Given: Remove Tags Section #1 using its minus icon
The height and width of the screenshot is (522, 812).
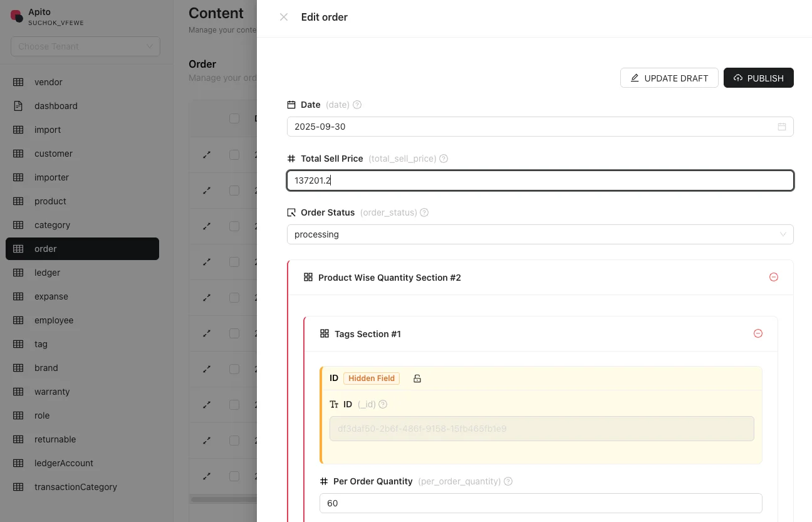Looking at the screenshot, I should [x=758, y=333].
